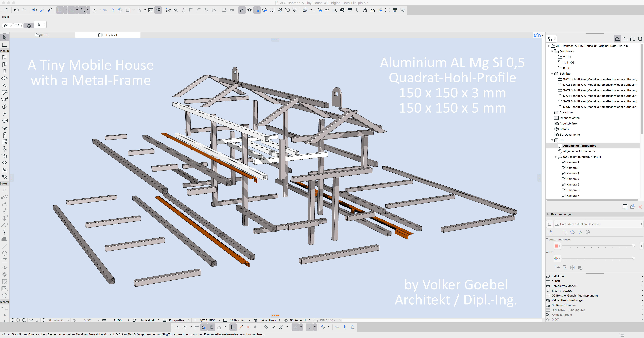Click the scissors split tool icon
Image resolution: width=644 pixels, height=338 pixels.
tap(168, 10)
